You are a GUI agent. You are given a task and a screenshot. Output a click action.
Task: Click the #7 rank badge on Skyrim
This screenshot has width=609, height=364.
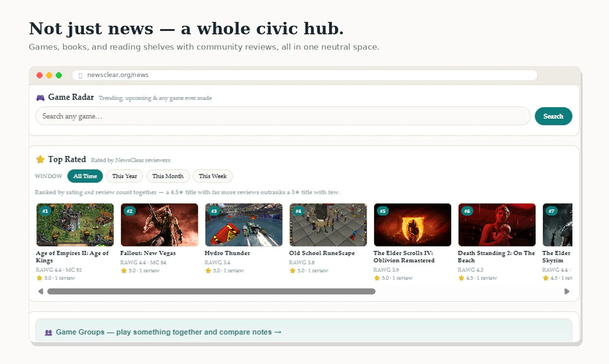pyautogui.click(x=552, y=211)
